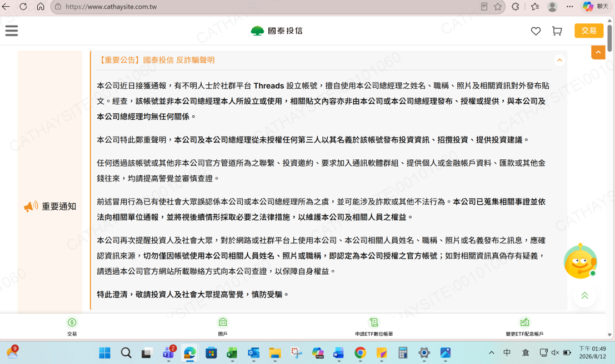Add this page to favorites with the star
Image resolution: width=615 pixels, height=364 pixels.
(x=498, y=7)
